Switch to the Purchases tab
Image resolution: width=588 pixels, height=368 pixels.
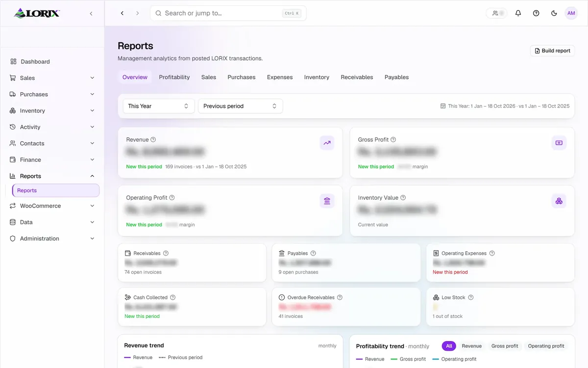(242, 77)
